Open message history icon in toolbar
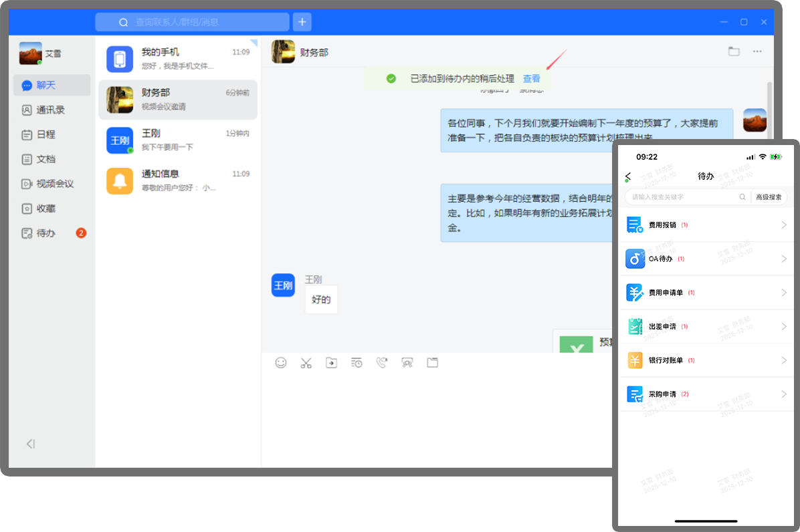The image size is (800, 532). [x=357, y=363]
